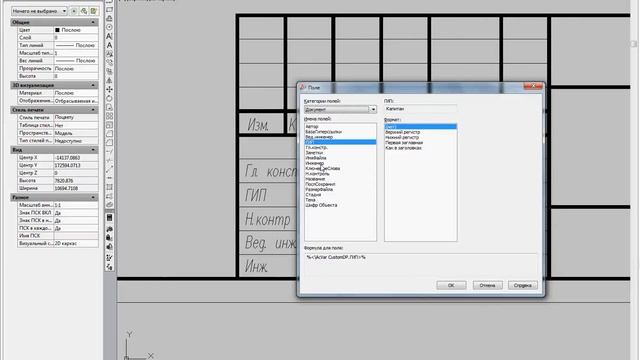
Task: Click the 'Прозрачность' property value
Action: (x=76, y=69)
